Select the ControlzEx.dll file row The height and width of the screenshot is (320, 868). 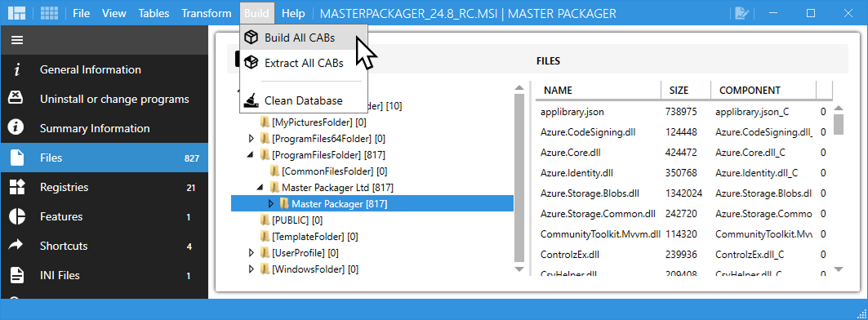(x=683, y=255)
